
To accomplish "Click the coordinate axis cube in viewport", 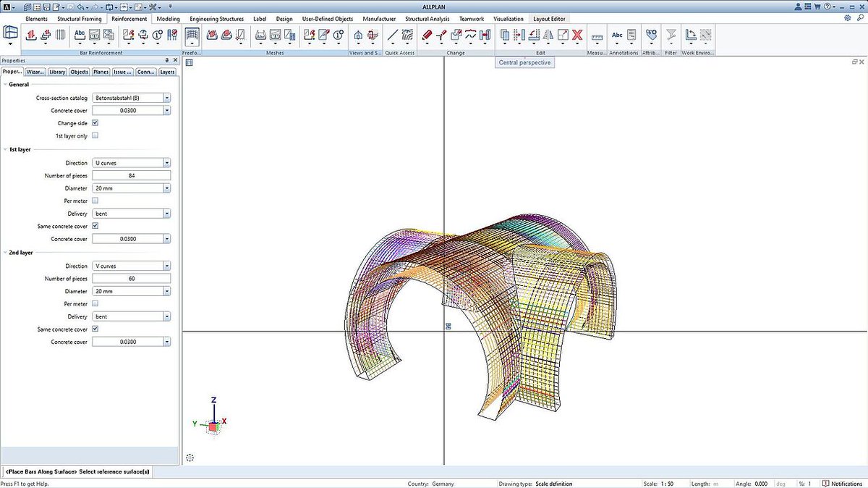I will click(x=213, y=426).
